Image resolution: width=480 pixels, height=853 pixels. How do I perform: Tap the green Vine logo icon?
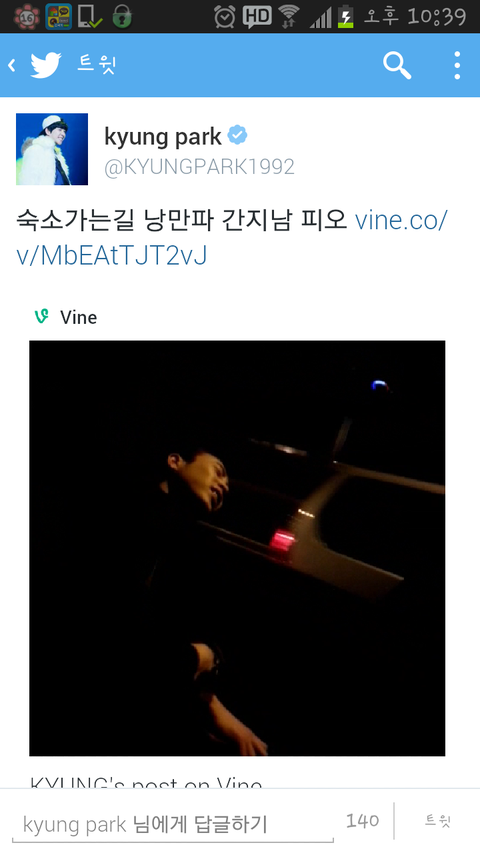[x=41, y=316]
